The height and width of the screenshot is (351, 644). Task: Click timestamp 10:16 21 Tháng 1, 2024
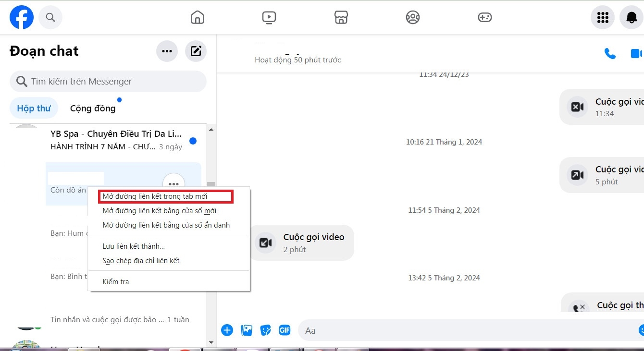[444, 142]
